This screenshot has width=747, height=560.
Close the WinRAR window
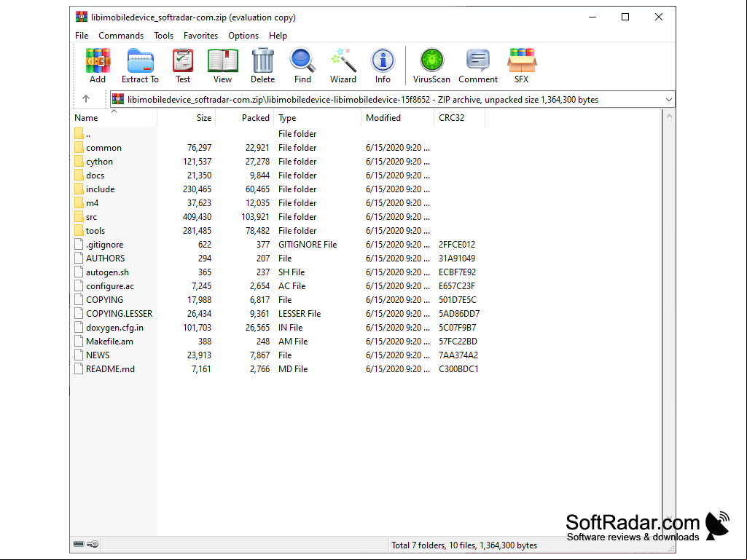658,17
